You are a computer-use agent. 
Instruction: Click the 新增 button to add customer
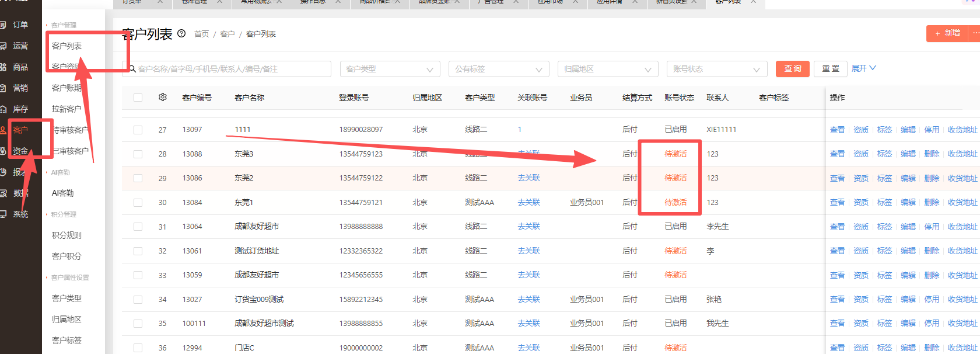947,33
